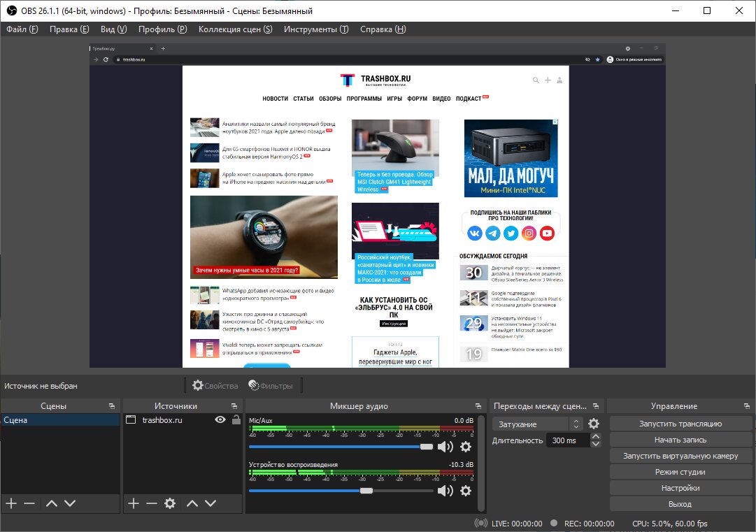Open source properties gear in Sources panel
The image size is (756, 532).
tap(170, 503)
